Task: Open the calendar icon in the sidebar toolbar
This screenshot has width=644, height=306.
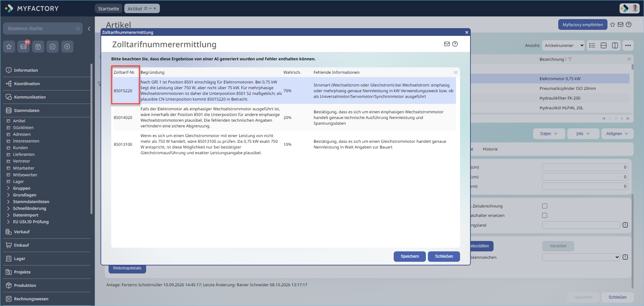Action: click(x=38, y=47)
